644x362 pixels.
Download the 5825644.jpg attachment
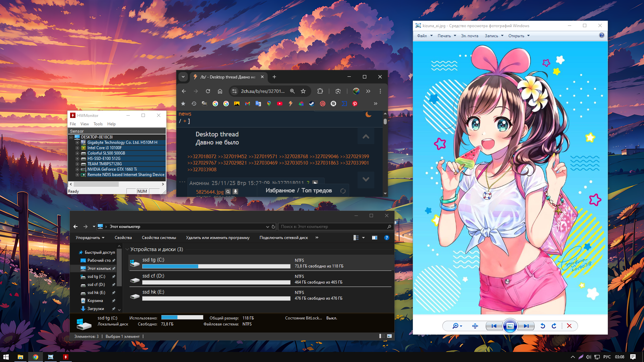235,191
